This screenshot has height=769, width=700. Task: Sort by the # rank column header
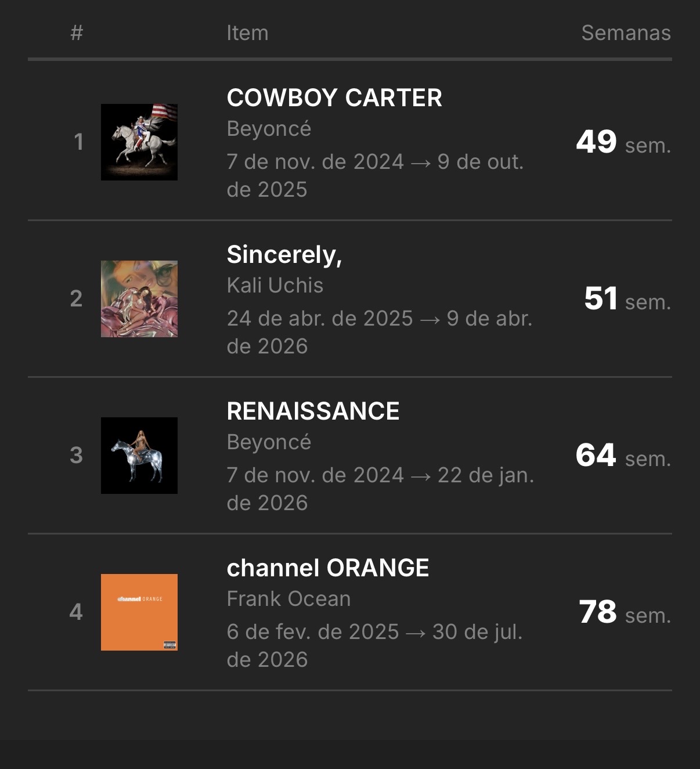77,33
